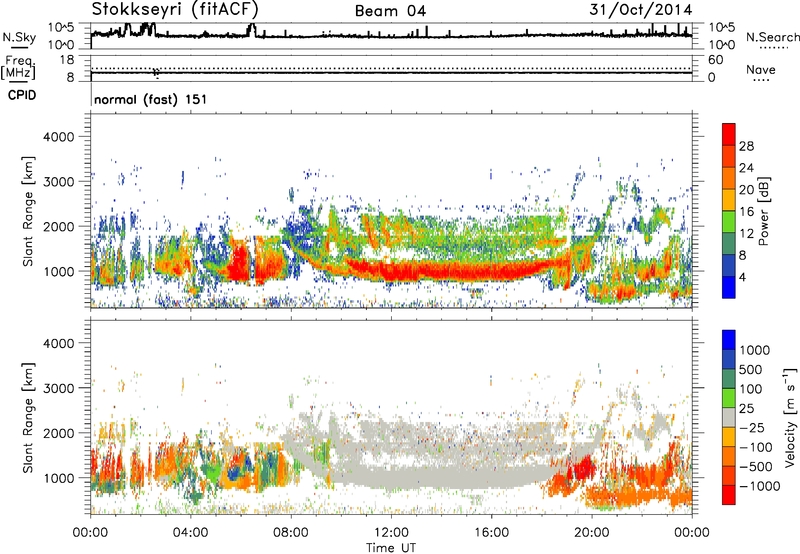Click the 20:00 time tick label
Image resolution: width=800 pixels, height=554 pixels.
coord(591,533)
